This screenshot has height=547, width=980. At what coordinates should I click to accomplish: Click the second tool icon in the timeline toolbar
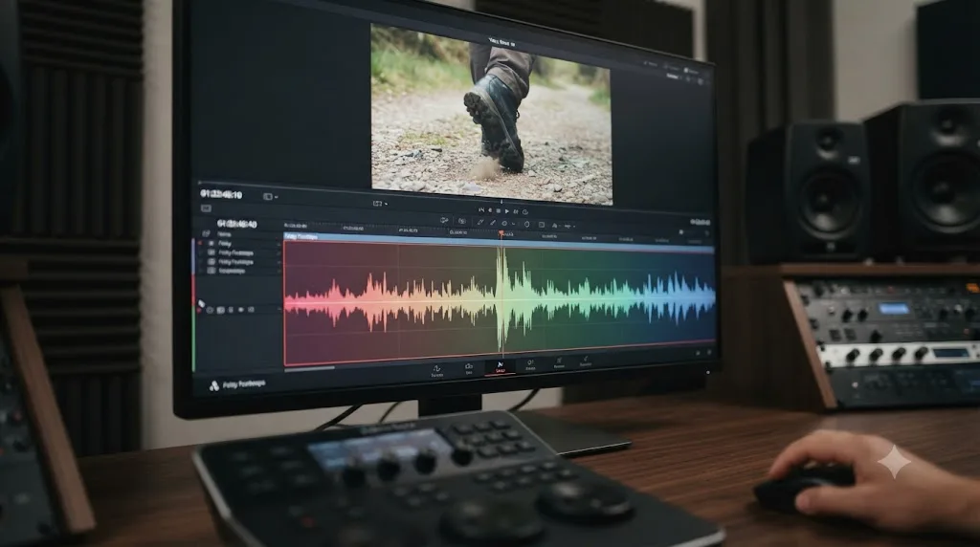[462, 221]
